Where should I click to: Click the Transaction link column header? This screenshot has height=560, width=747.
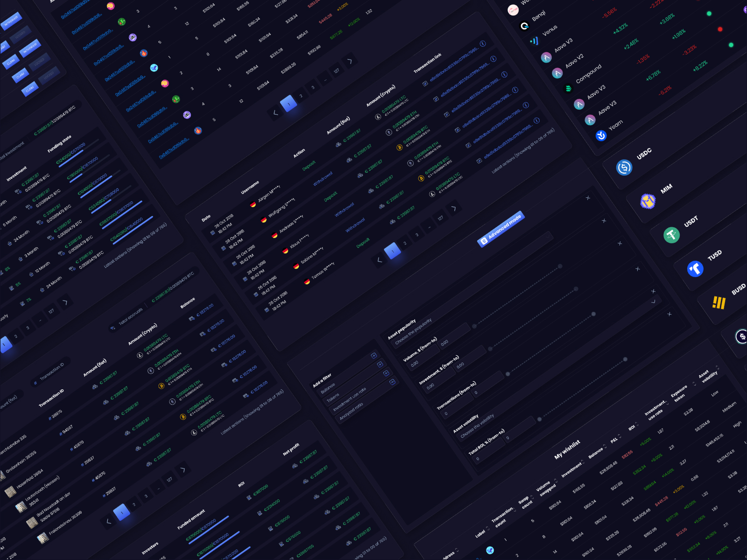click(427, 63)
